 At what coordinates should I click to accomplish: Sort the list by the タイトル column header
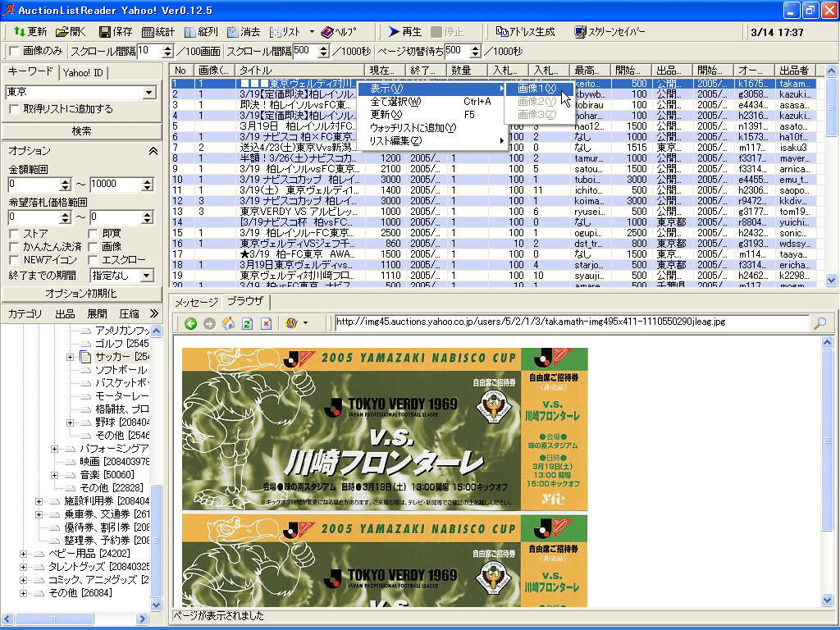point(299,71)
